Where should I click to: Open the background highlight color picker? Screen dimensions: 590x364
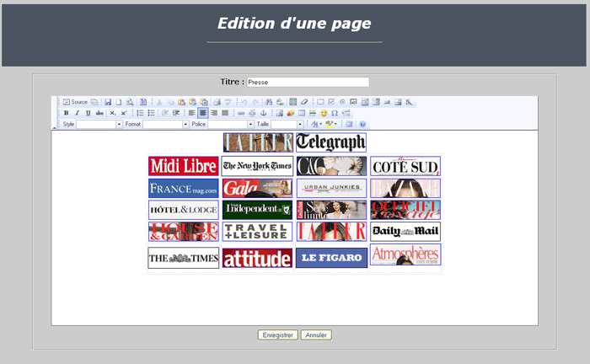(x=331, y=124)
